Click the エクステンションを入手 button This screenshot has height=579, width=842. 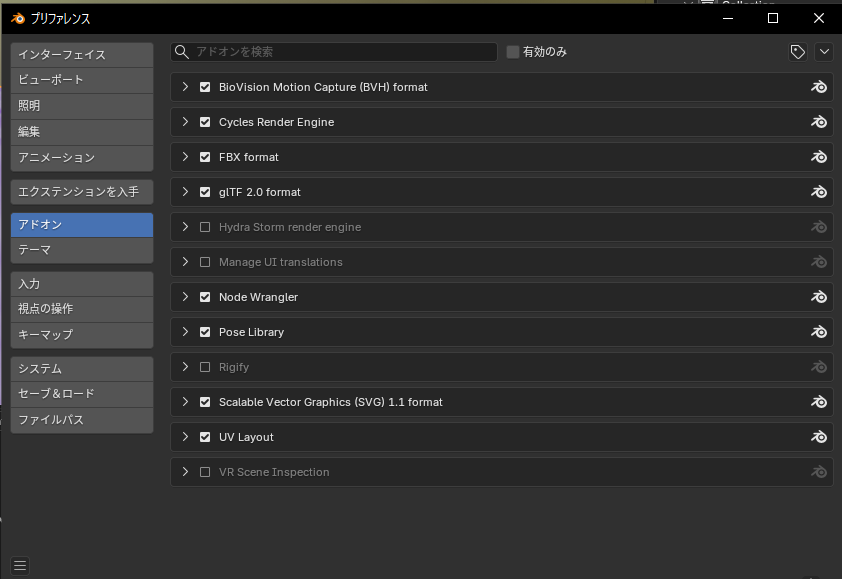[82, 191]
